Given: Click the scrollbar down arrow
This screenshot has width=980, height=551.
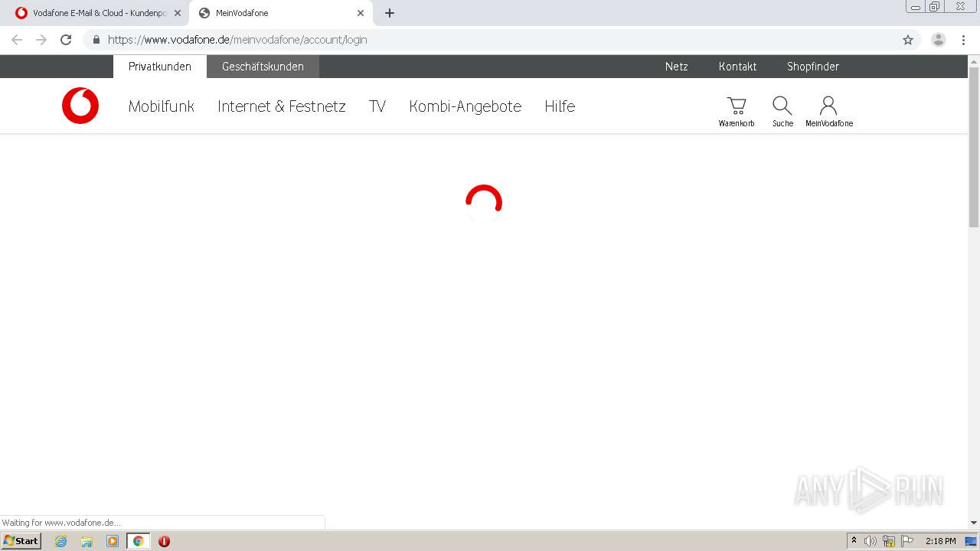Looking at the screenshot, I should [974, 523].
